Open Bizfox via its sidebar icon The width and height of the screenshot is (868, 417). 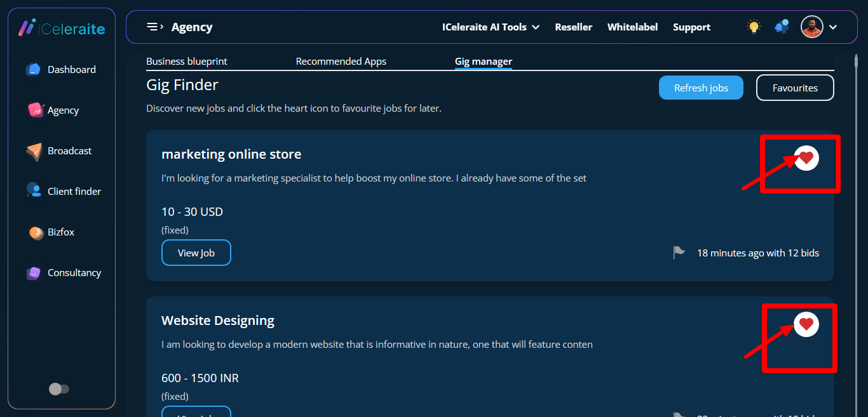click(x=36, y=232)
